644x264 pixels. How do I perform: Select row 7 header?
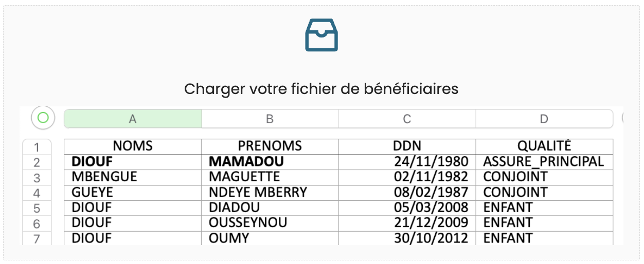37,238
